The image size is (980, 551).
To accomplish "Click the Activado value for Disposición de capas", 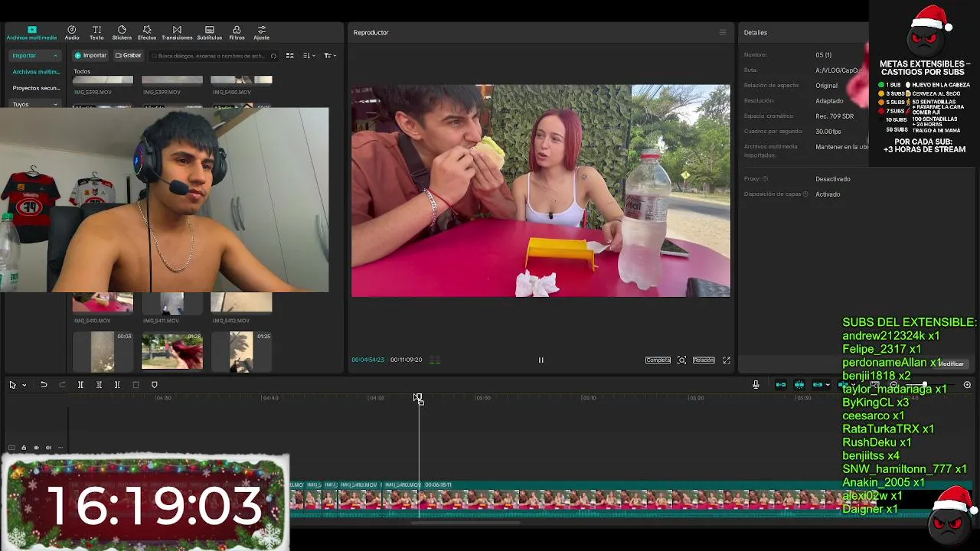I will click(x=828, y=194).
